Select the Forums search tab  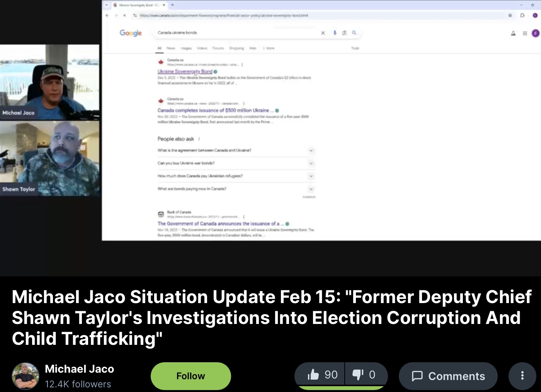pyautogui.click(x=218, y=48)
